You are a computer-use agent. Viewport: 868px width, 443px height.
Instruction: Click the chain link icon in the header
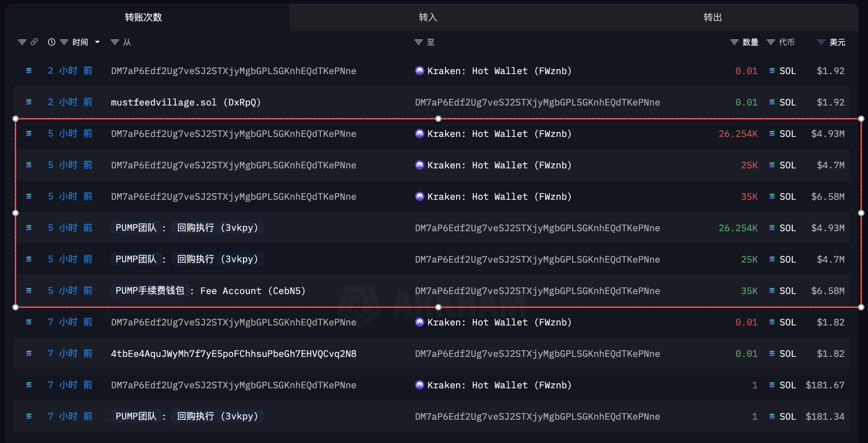point(34,42)
